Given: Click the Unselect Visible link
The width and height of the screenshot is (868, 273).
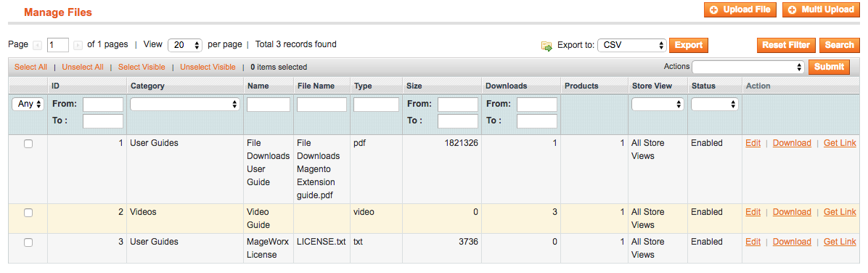Looking at the screenshot, I should click(208, 67).
